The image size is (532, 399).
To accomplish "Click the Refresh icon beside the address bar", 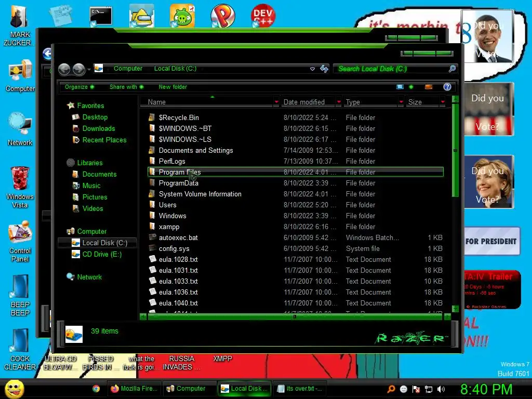I will (x=324, y=69).
